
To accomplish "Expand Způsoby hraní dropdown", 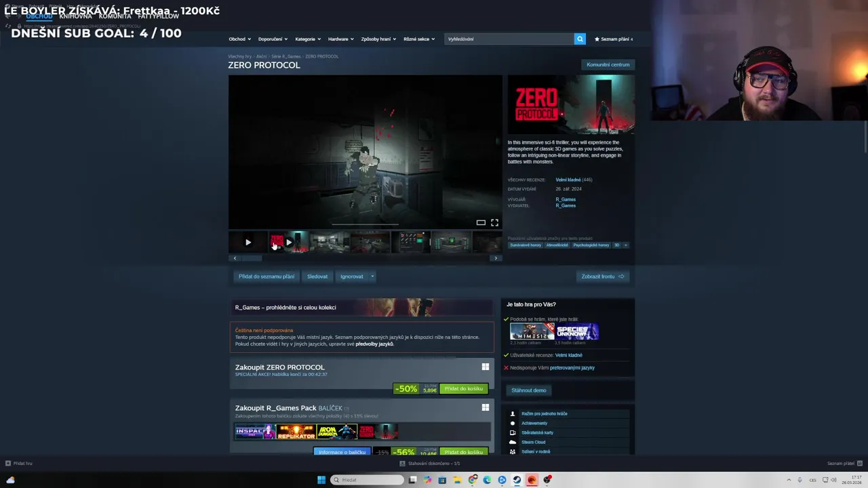I will point(378,39).
